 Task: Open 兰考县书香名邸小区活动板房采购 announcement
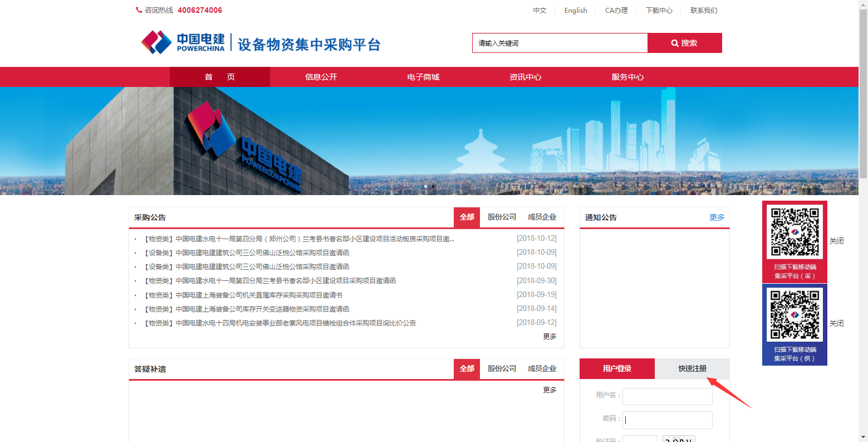pos(300,239)
